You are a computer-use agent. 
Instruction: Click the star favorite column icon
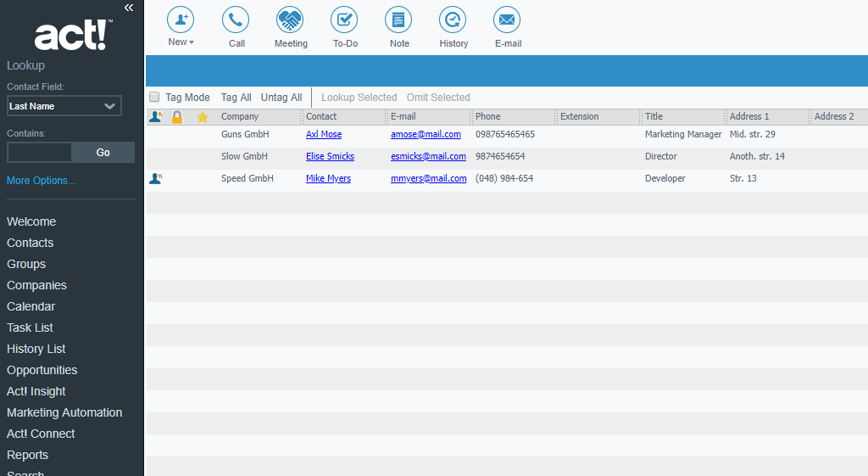pyautogui.click(x=203, y=117)
